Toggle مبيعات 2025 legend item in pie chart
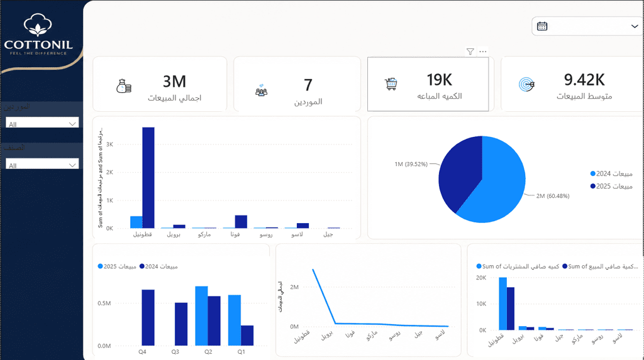The height and width of the screenshot is (360, 644). 611,186
